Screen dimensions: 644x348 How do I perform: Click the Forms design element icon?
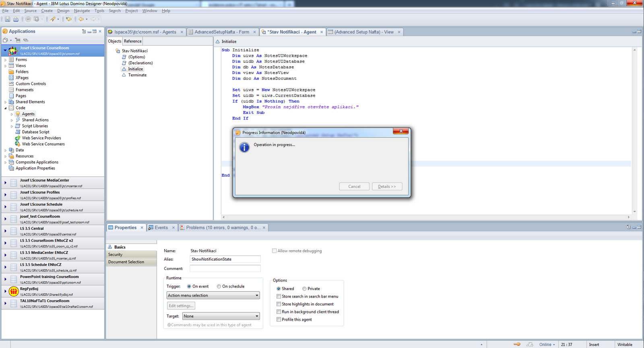pos(11,60)
